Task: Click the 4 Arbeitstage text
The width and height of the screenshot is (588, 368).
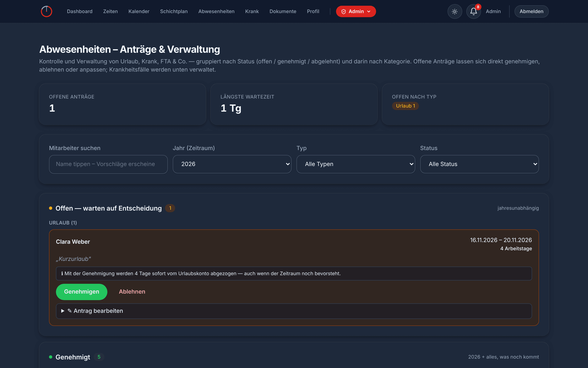Action: tap(516, 249)
